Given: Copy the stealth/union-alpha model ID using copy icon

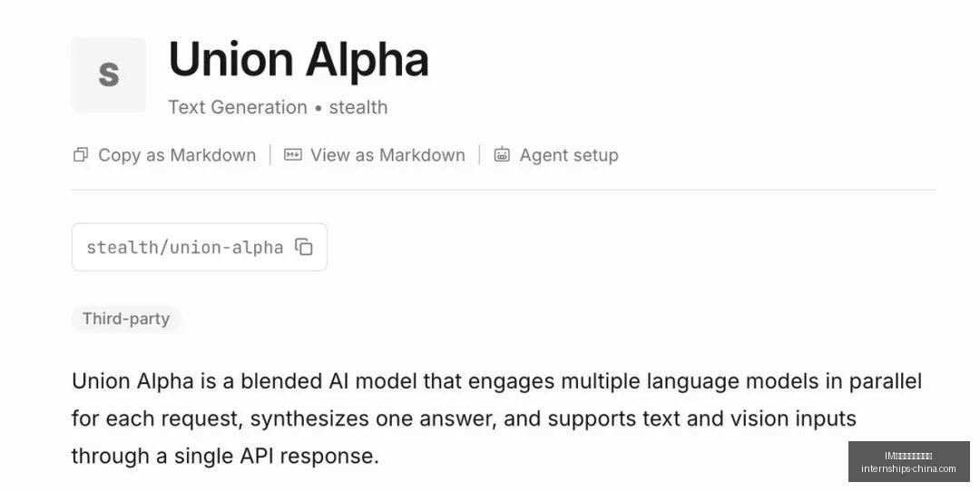Looking at the screenshot, I should tap(304, 247).
